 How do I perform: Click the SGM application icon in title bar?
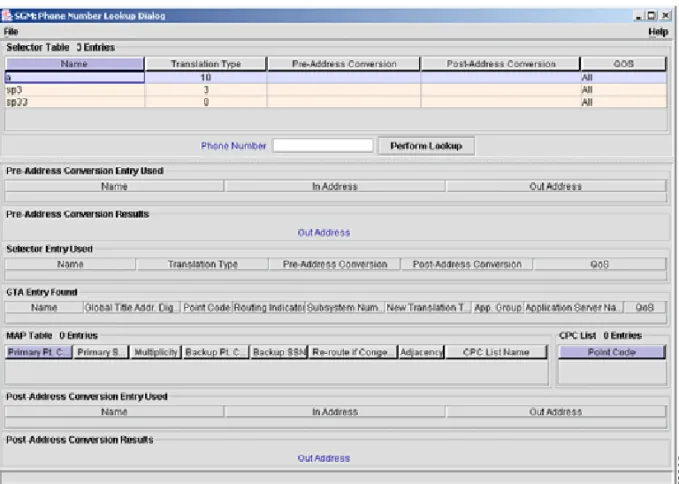click(x=7, y=16)
